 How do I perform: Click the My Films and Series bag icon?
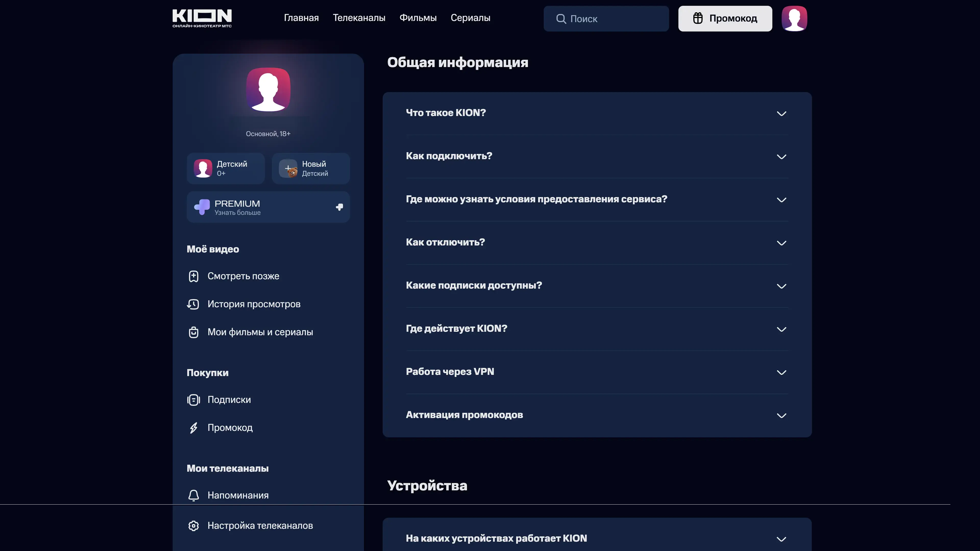click(x=193, y=332)
